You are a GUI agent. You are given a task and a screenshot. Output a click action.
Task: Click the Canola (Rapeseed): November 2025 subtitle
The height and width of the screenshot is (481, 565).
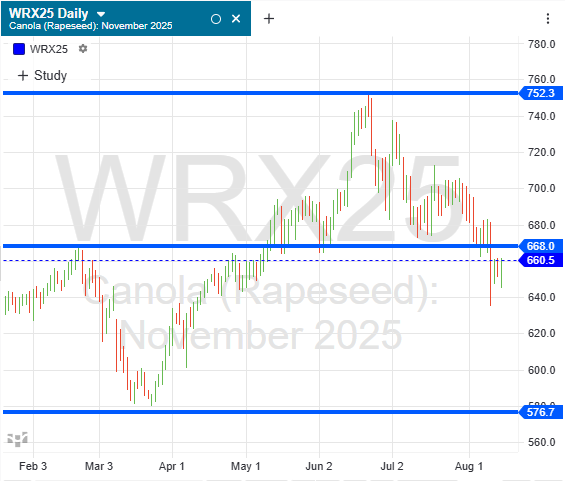[x=90, y=26]
